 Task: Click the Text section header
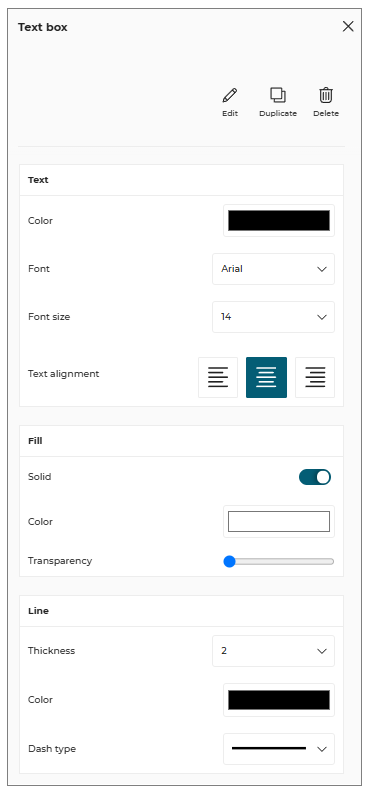[x=181, y=180]
